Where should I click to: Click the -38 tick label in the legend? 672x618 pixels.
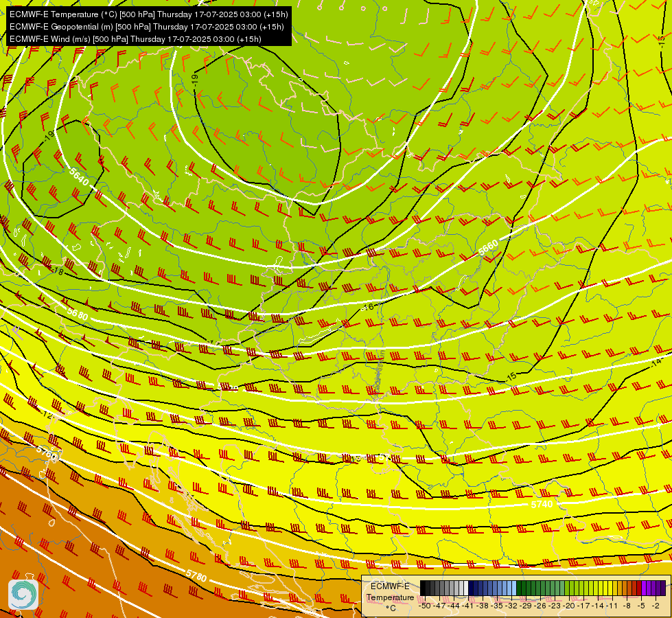pos(483,606)
